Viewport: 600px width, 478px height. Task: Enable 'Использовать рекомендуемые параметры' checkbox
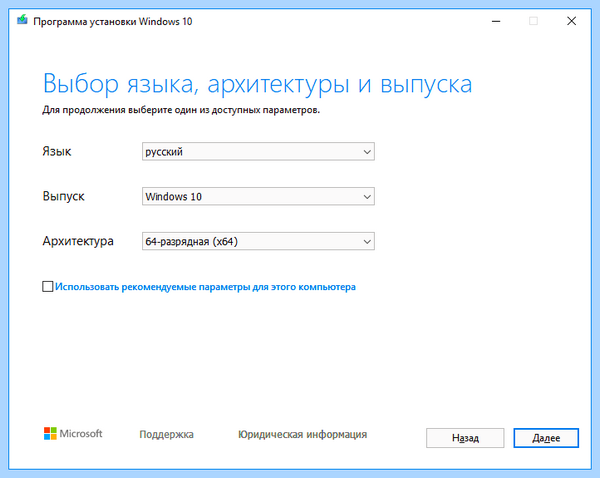point(47,287)
